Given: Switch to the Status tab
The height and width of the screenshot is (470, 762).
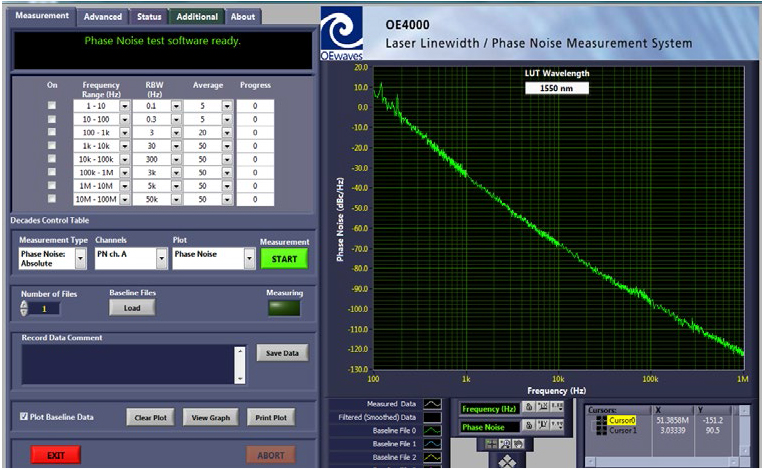Looking at the screenshot, I should pos(149,17).
